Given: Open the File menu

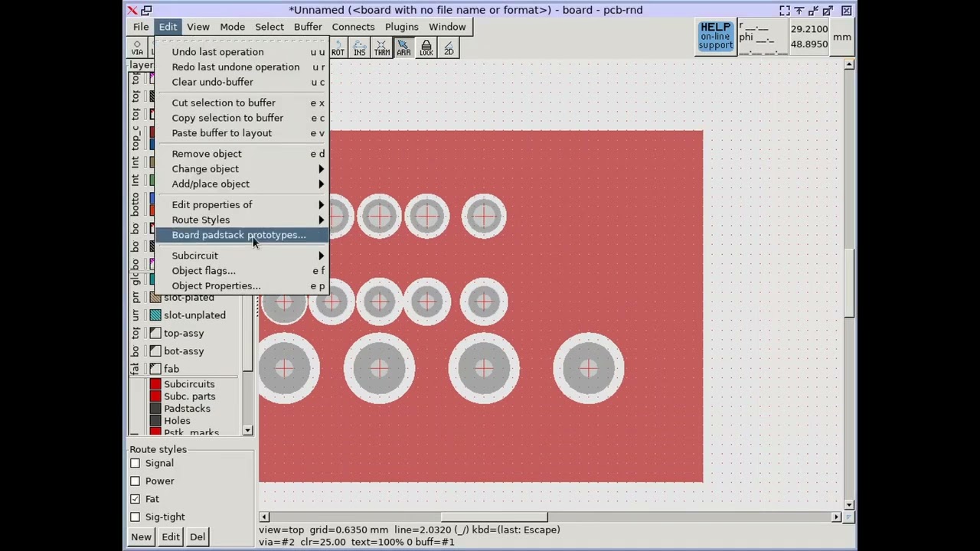Looking at the screenshot, I should [x=141, y=27].
